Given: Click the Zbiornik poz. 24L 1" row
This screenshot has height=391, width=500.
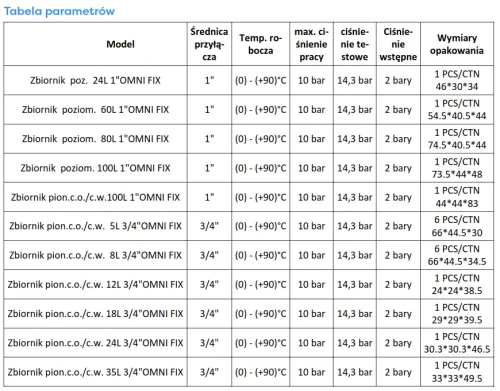Looking at the screenshot, I should (249, 80).
